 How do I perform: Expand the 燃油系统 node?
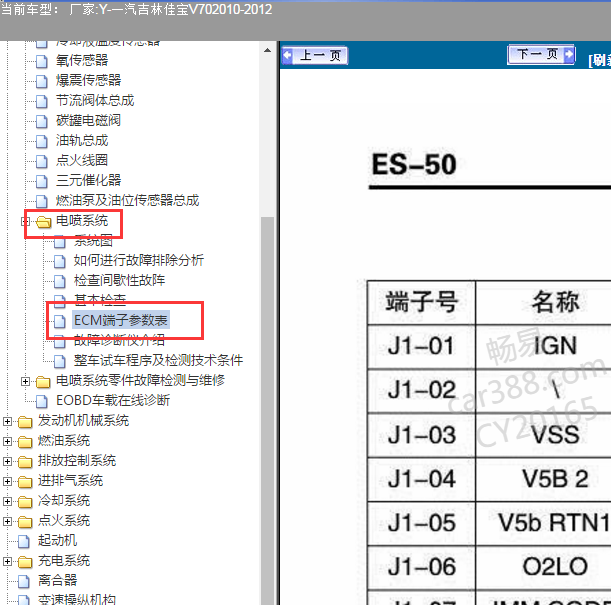(7, 441)
